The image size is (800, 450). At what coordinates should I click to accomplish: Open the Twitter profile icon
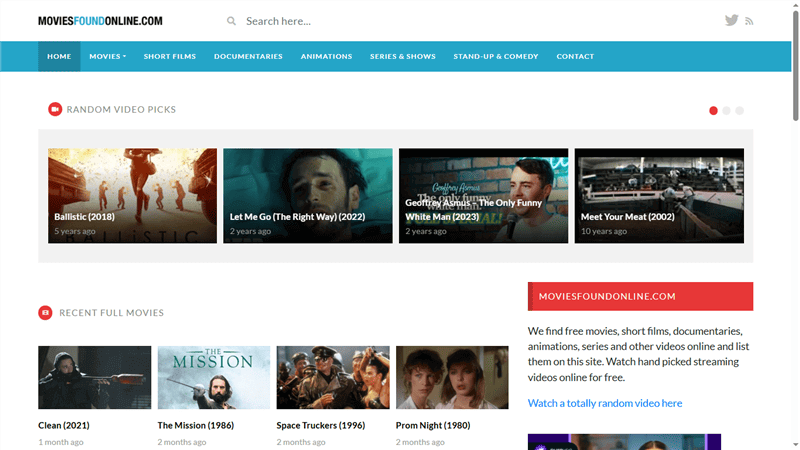731,20
